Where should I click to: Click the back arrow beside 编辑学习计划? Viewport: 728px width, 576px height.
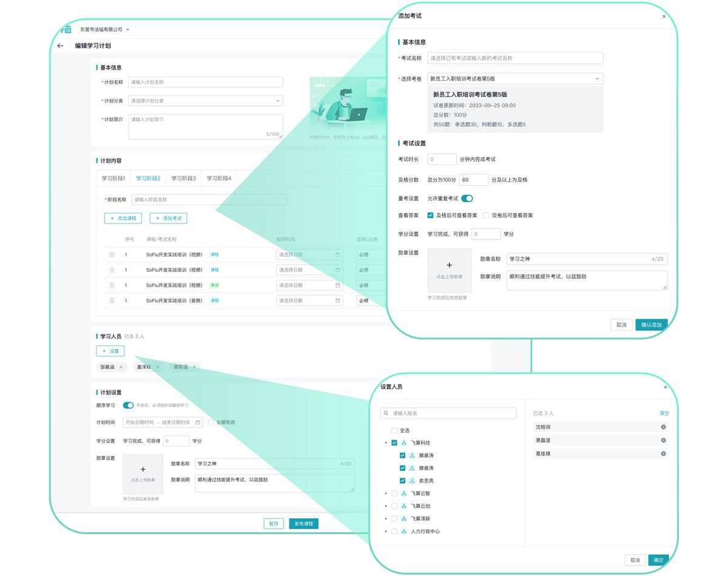tap(60, 46)
